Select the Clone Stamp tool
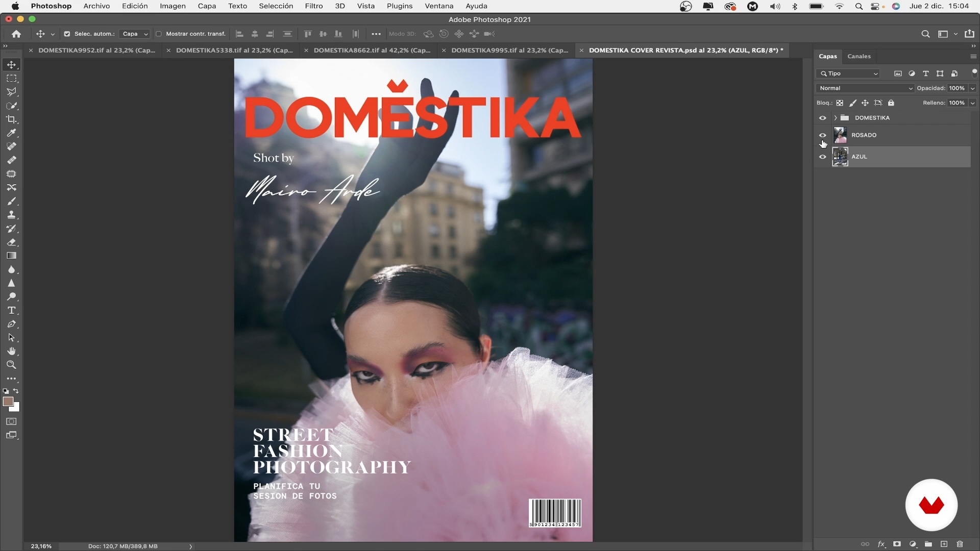This screenshot has height=551, width=980. (x=11, y=215)
